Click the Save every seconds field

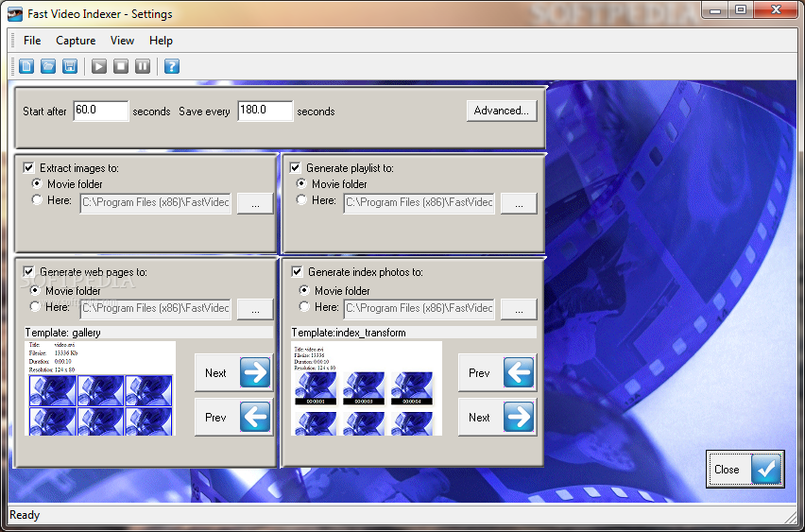265,111
